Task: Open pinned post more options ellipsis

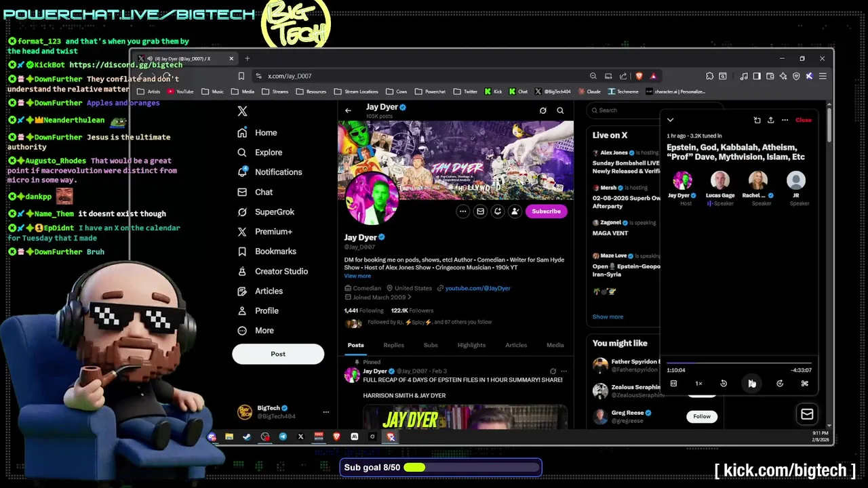Action: click(564, 371)
